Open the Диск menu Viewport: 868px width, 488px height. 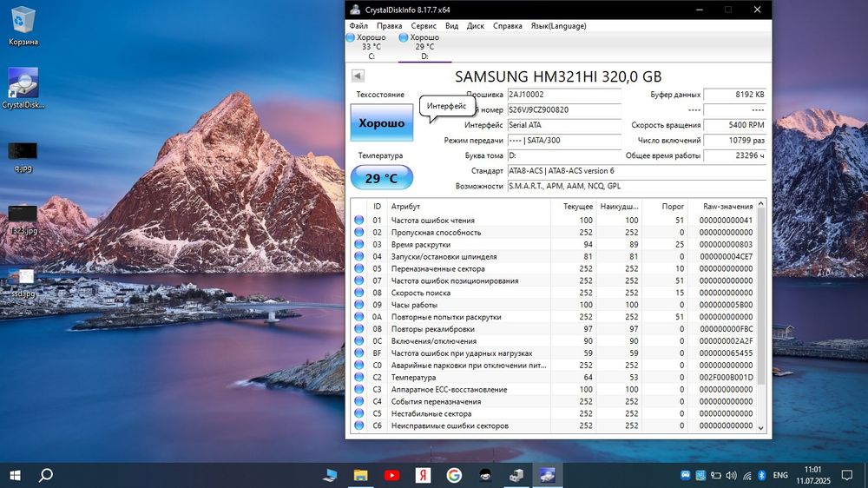475,26
